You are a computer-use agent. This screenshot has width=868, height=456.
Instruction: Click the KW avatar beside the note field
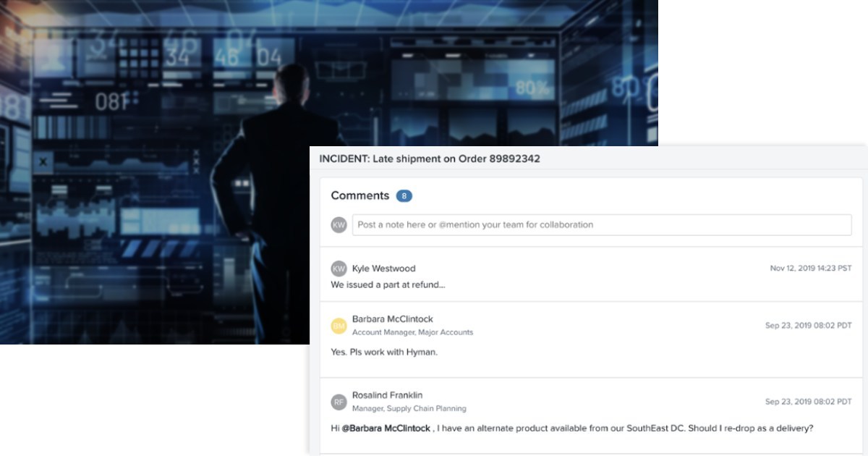[339, 225]
